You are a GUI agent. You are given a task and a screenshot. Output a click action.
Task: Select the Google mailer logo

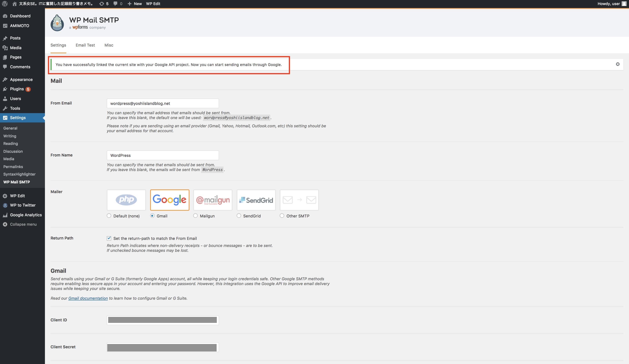click(170, 200)
